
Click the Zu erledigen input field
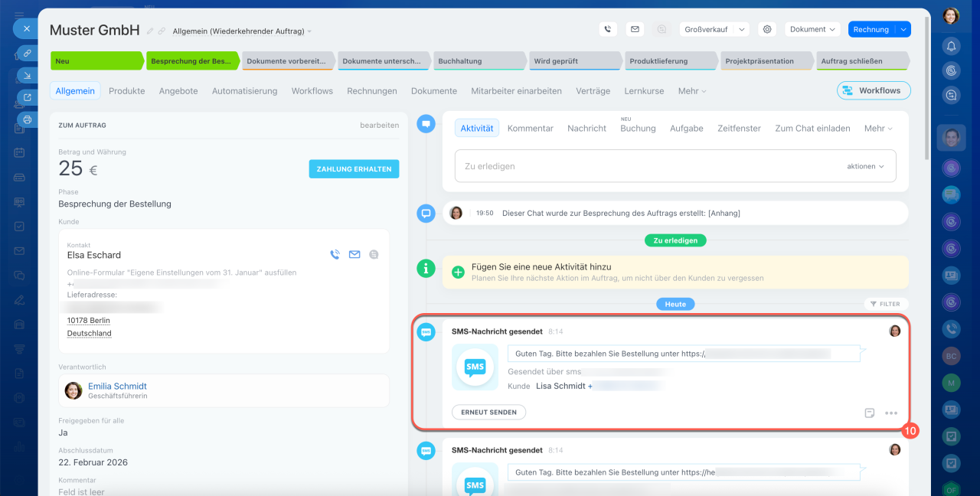pyautogui.click(x=643, y=166)
